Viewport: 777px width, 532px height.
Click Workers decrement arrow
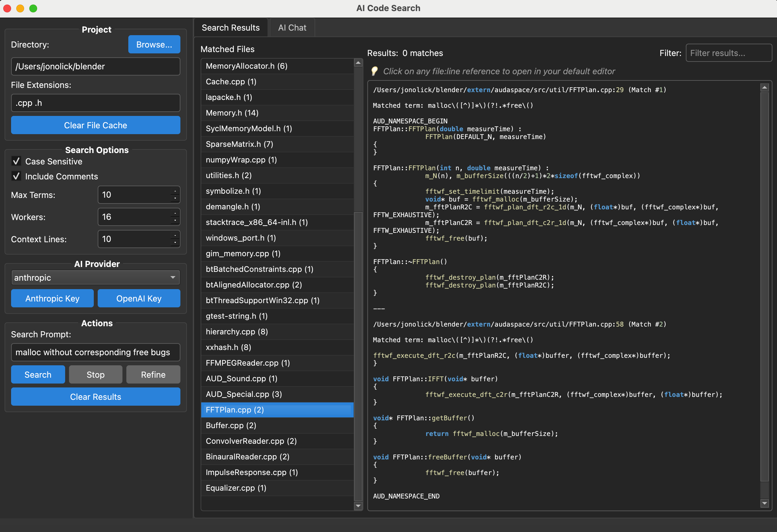point(175,221)
